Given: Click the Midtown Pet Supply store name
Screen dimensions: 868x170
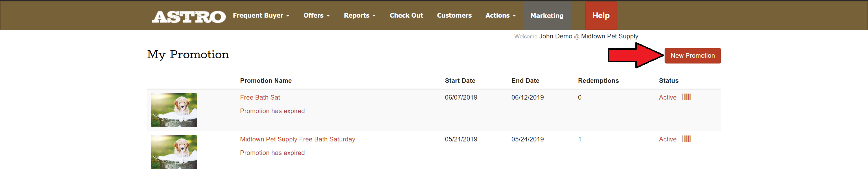Looking at the screenshot, I should point(609,36).
